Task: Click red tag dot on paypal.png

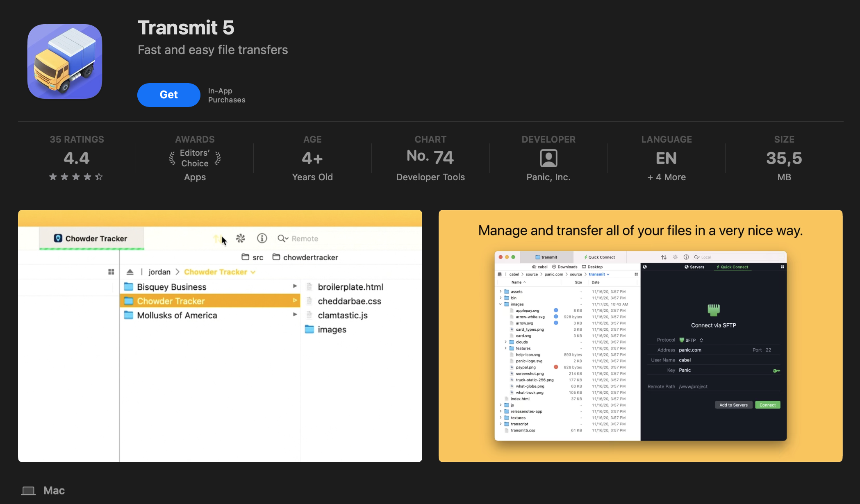Action: (556, 367)
